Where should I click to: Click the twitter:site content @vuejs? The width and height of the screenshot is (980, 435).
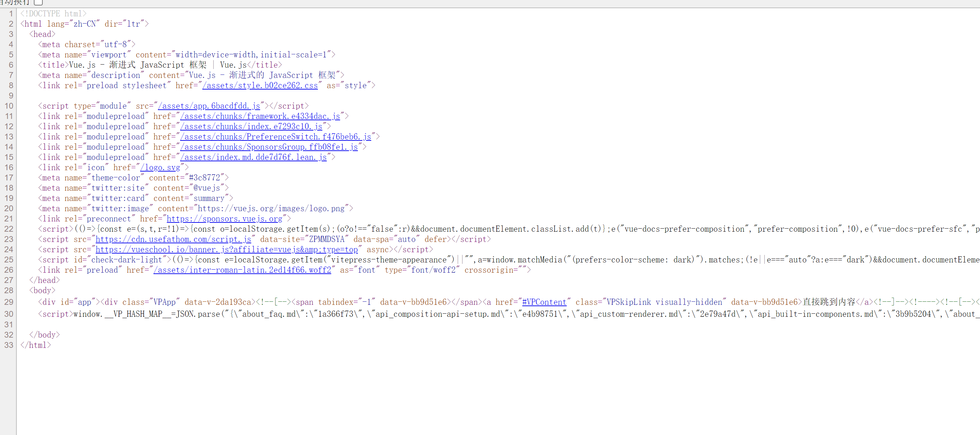(x=207, y=188)
